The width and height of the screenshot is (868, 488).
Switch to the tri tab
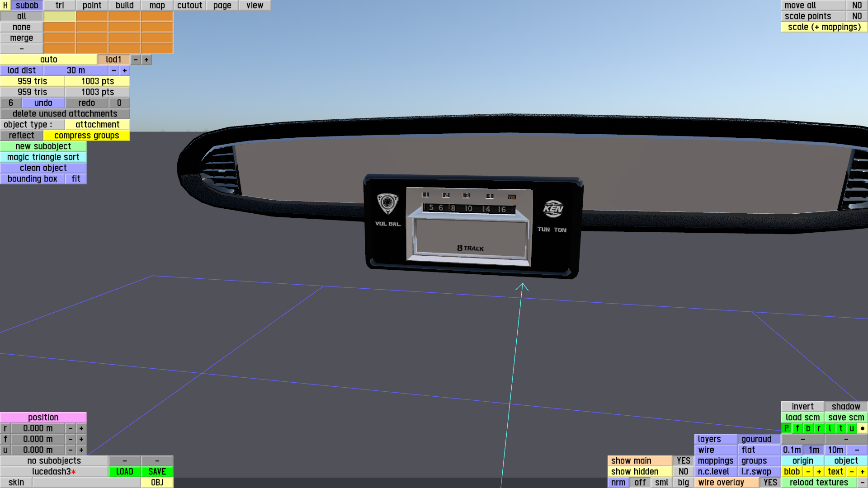pos(60,5)
